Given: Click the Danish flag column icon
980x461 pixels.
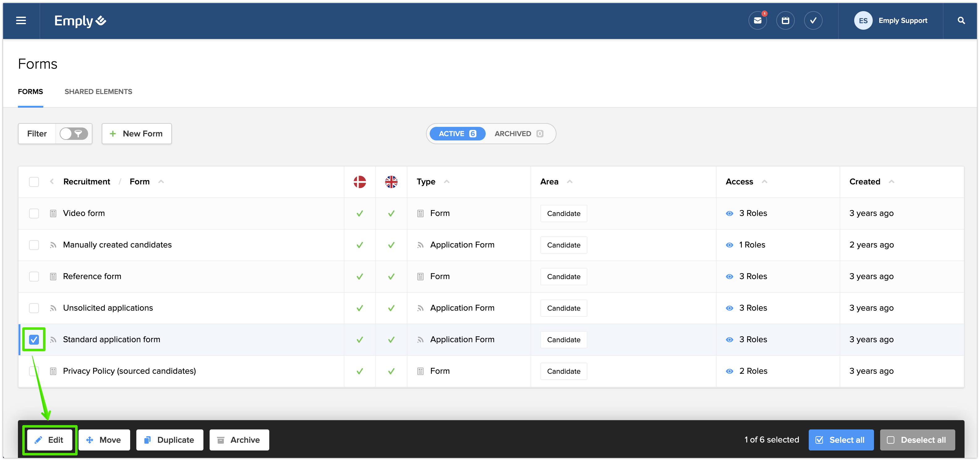Looking at the screenshot, I should (360, 182).
